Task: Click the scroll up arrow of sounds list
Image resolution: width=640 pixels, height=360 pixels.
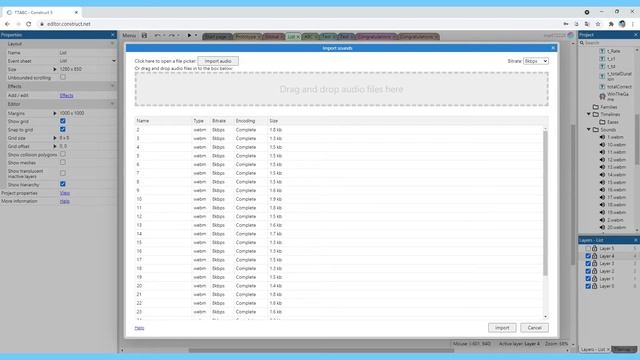Action: (545, 129)
